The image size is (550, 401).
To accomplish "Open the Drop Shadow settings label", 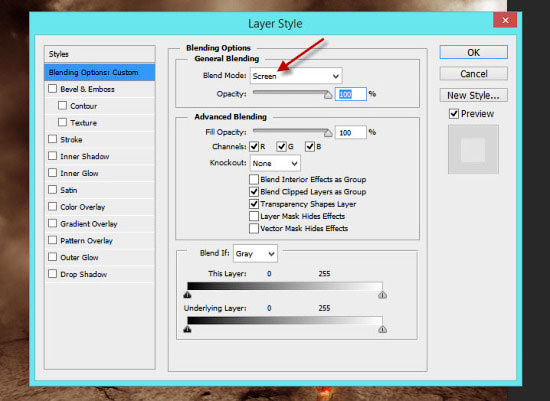I will [x=83, y=274].
